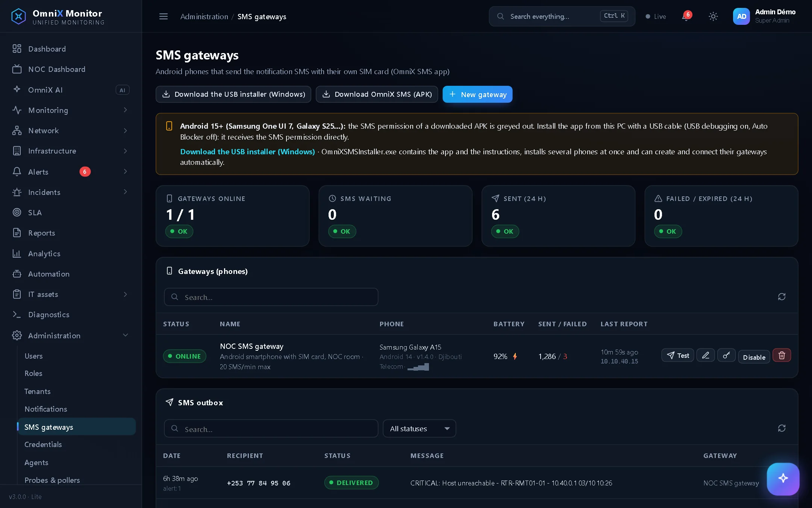This screenshot has width=812, height=508.
Task: Toggle the hamburger sidebar menu icon
Action: (x=163, y=17)
